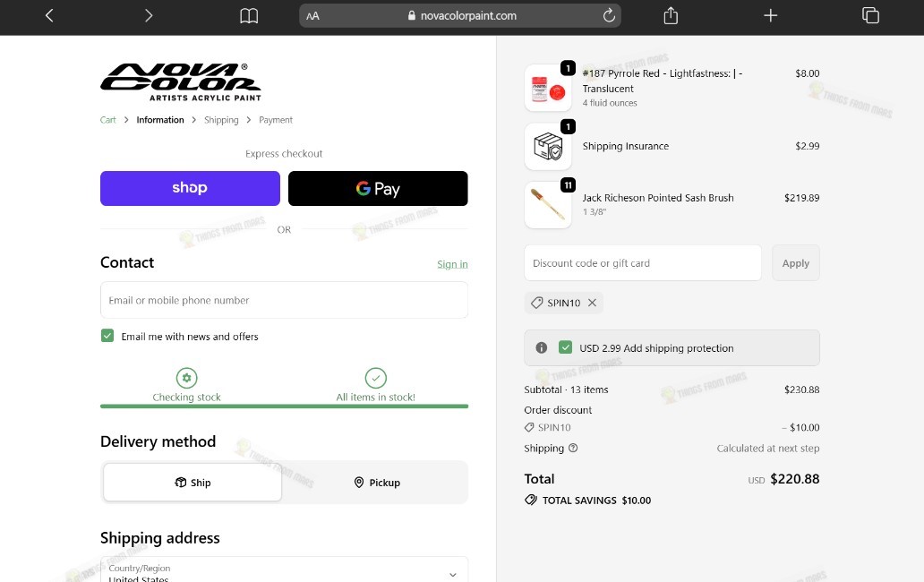Viewport: 924px width, 582px height.
Task: Click the Shipping help question icon
Action: [573, 448]
